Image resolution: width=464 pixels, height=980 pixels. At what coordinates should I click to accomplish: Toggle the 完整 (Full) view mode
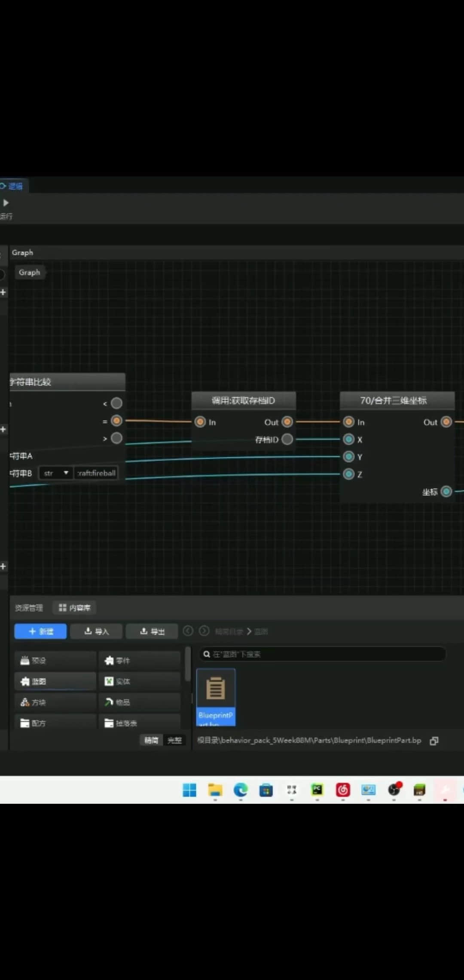tap(174, 740)
